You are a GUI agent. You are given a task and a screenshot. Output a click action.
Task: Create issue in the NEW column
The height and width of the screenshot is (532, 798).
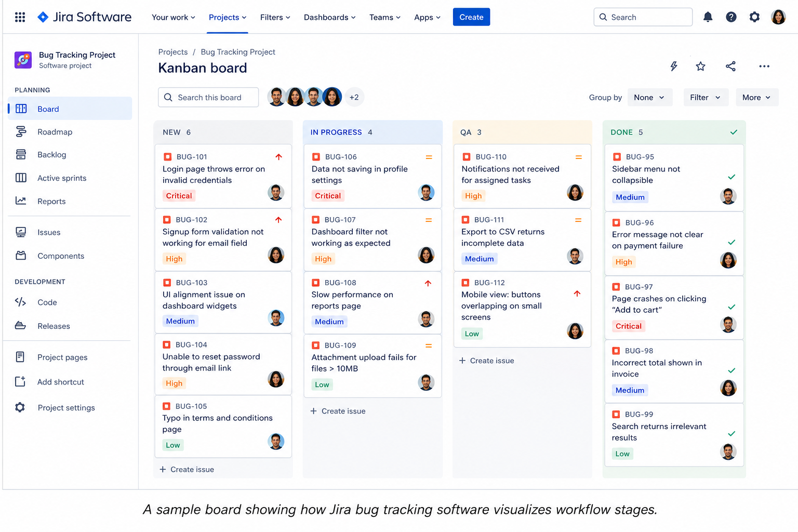coord(187,469)
